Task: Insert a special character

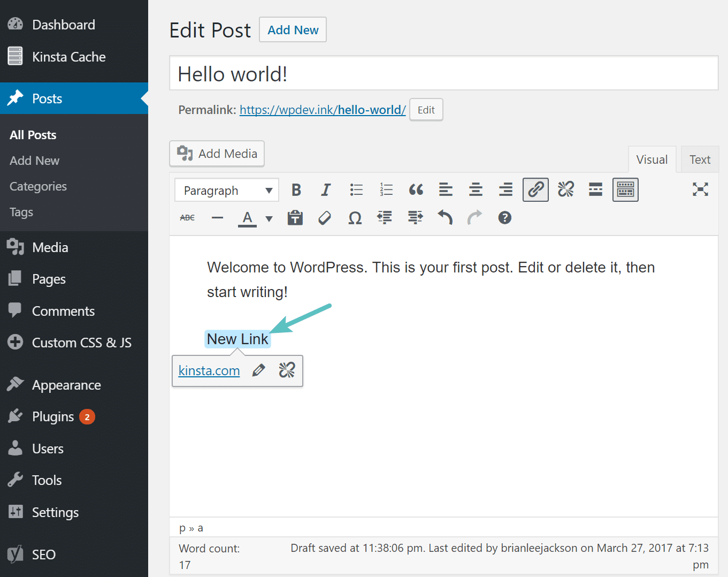Action: coord(355,217)
